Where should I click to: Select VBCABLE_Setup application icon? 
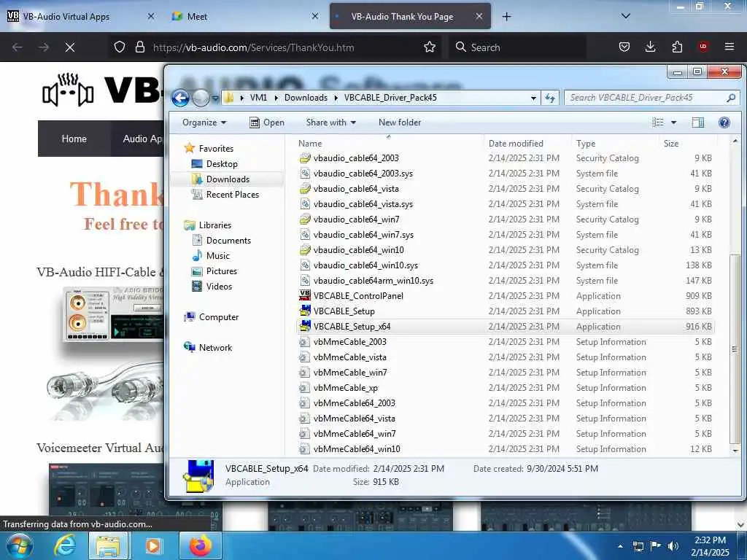click(x=305, y=311)
